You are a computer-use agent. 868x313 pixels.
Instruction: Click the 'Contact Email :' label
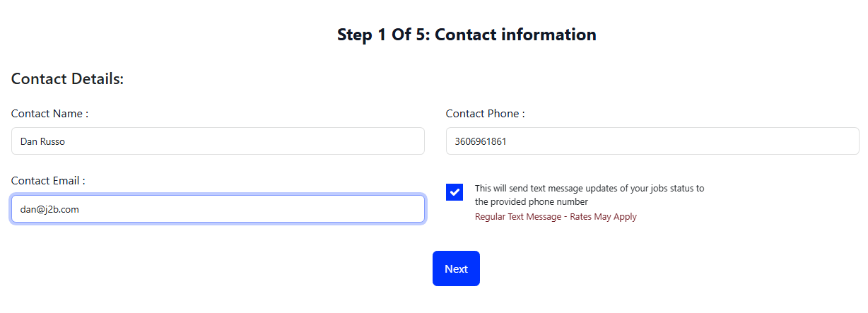(48, 181)
